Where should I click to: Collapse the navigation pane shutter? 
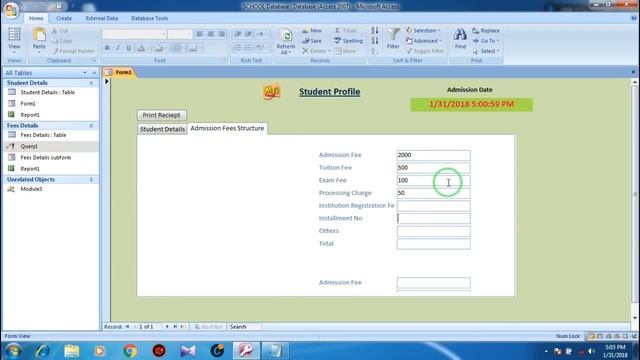[94, 73]
